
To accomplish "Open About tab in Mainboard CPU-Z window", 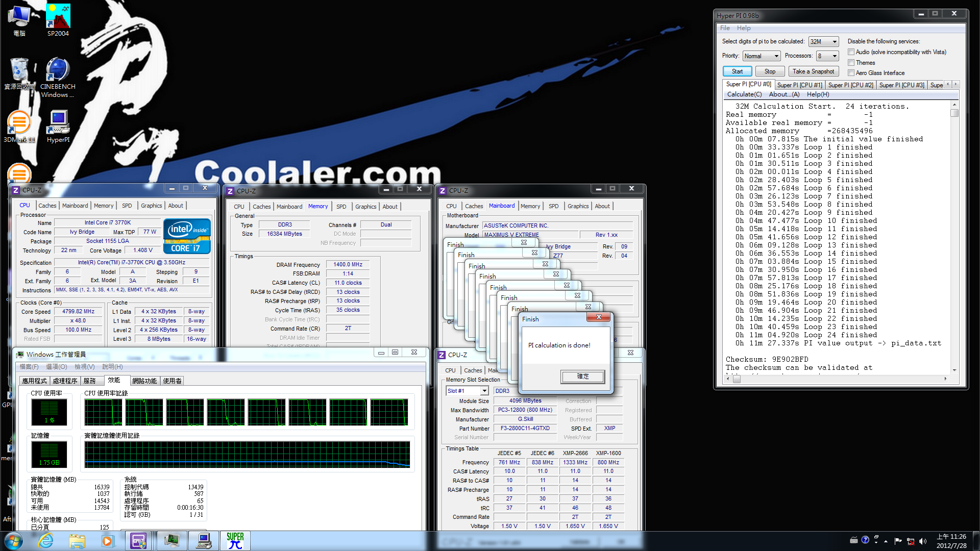I will click(x=602, y=206).
